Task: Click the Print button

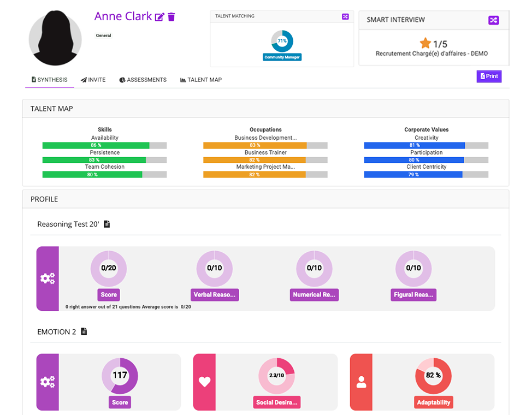Action: [x=488, y=76]
